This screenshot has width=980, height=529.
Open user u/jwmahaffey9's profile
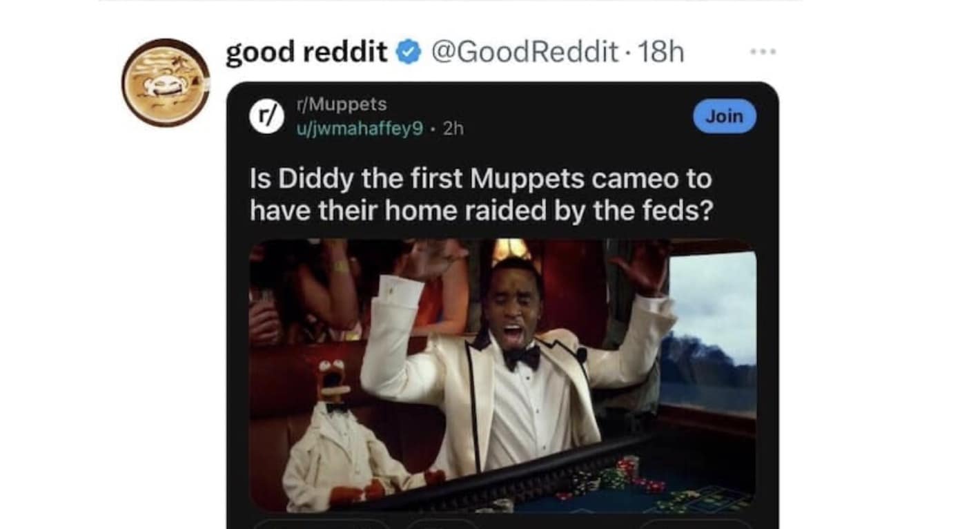358,128
